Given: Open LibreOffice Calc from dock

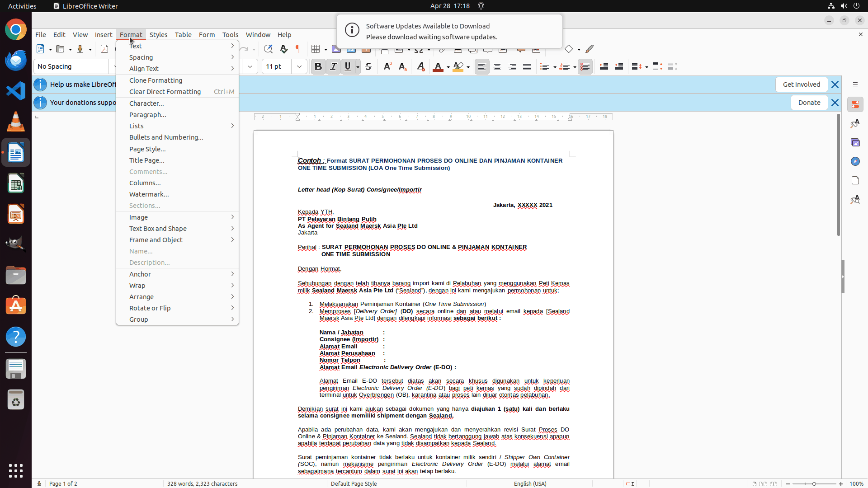Looking at the screenshot, I should 16,183.
